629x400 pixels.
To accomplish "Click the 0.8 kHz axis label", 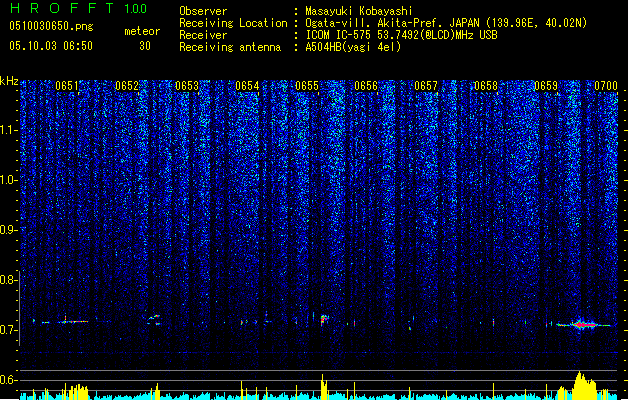I will pos(9,280).
